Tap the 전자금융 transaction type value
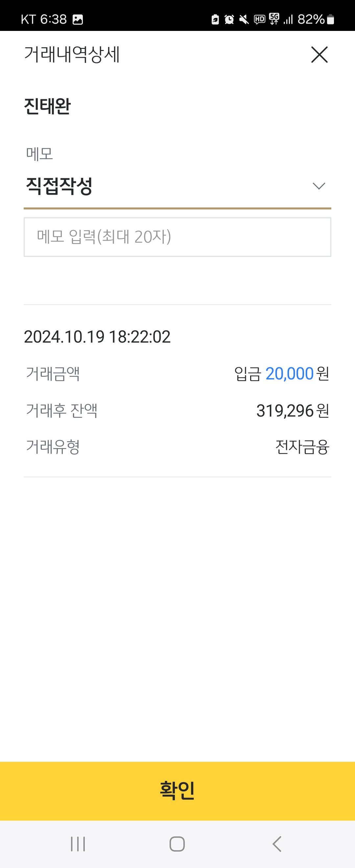The height and width of the screenshot is (868, 355). [302, 447]
